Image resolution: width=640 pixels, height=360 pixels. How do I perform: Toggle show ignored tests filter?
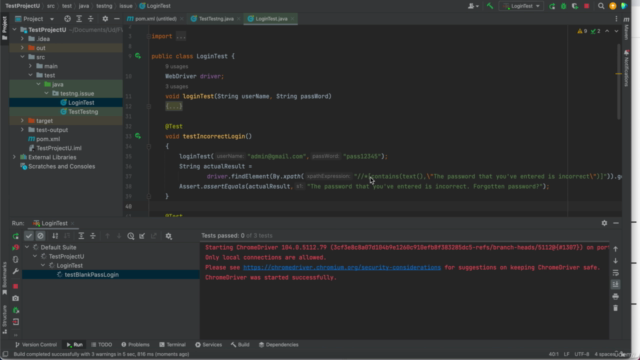pos(40,236)
